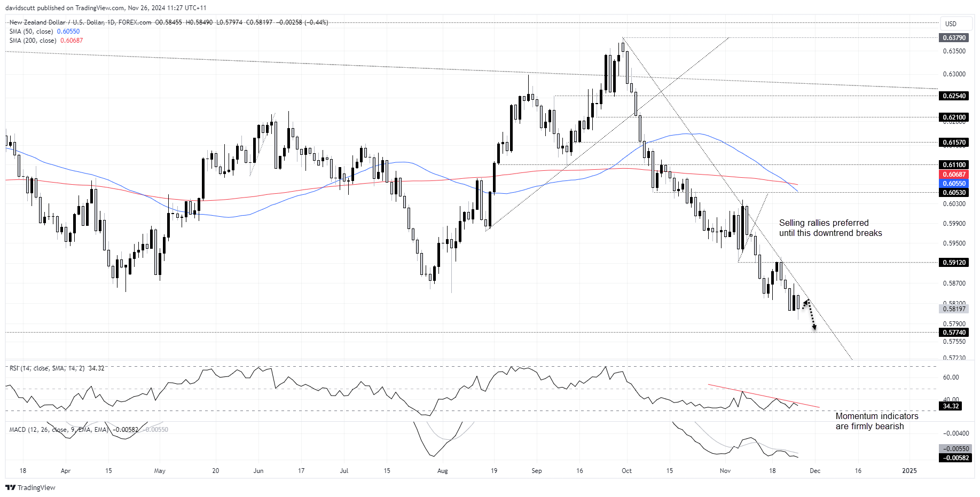Click the 0.60530 price level label
Screen dimensions: 980x497
point(954,193)
